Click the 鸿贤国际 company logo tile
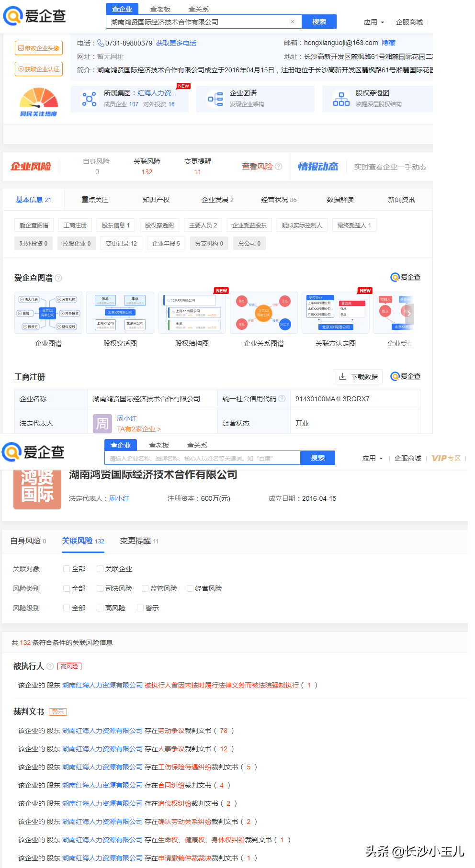The image size is (475, 868). tap(37, 489)
